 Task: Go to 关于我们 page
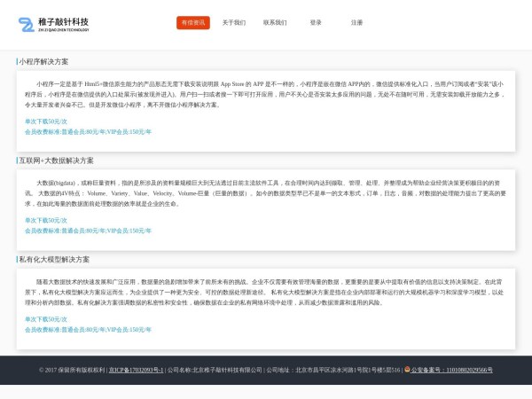pos(234,22)
